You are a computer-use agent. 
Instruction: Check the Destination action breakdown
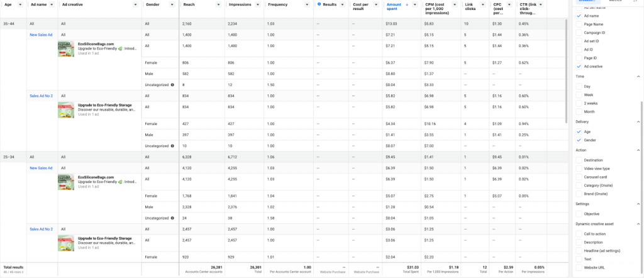(579, 160)
